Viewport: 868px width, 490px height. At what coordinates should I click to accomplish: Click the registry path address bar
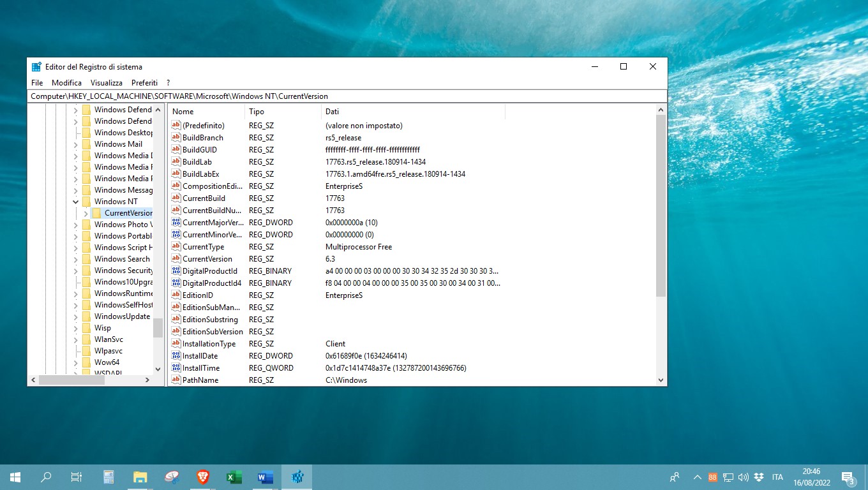tap(347, 96)
